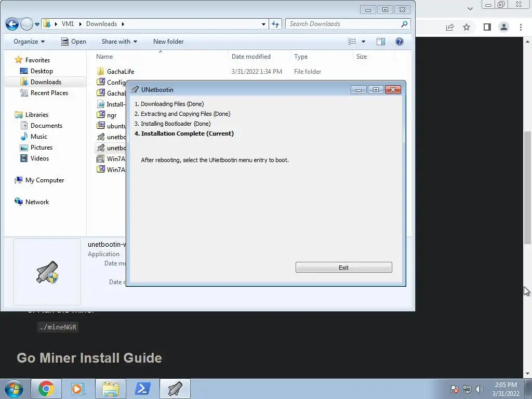Screen dimensions: 532x399
Task: Expand the view options dropdown arrow
Action: (363, 42)
